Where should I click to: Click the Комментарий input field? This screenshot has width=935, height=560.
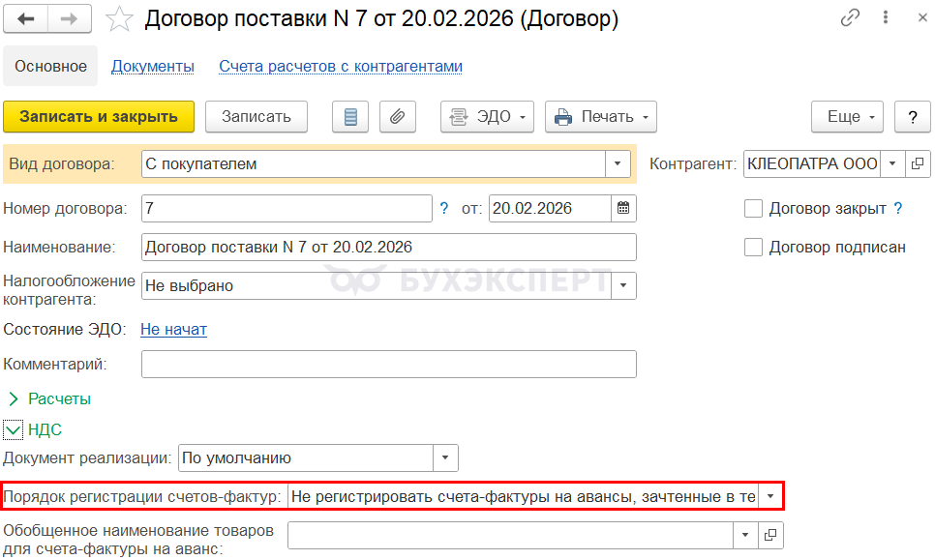389,364
